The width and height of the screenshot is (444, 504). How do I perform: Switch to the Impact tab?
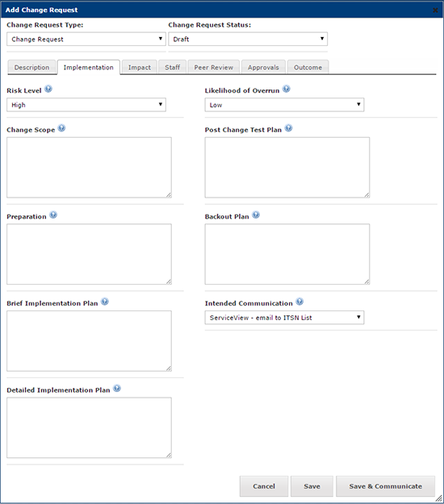point(140,68)
